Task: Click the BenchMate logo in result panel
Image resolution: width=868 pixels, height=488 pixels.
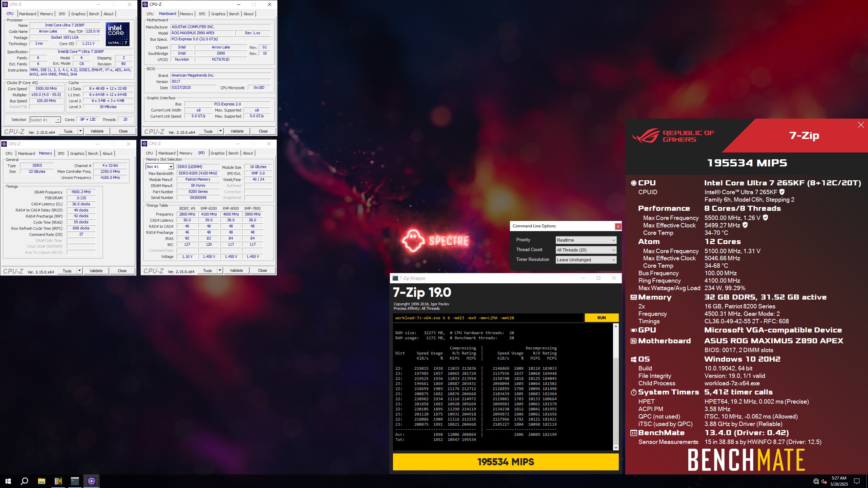Action: (746, 460)
